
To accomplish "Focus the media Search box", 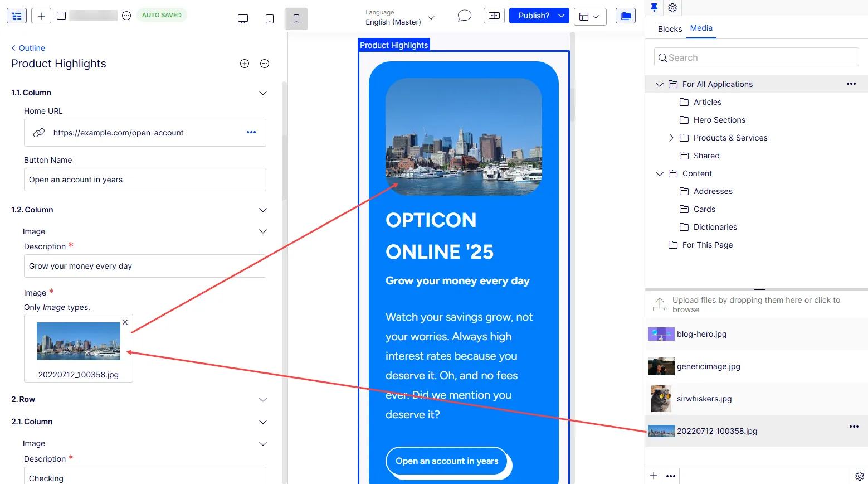I will pyautogui.click(x=756, y=57).
